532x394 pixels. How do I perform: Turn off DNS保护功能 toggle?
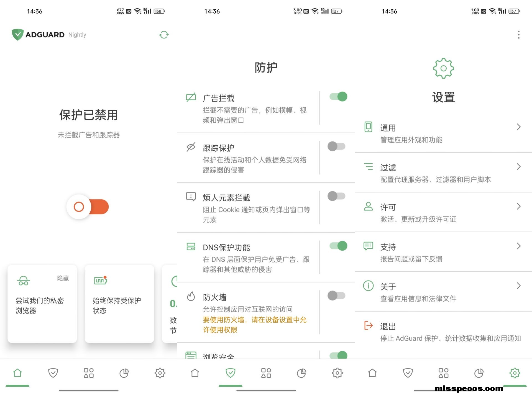click(338, 246)
